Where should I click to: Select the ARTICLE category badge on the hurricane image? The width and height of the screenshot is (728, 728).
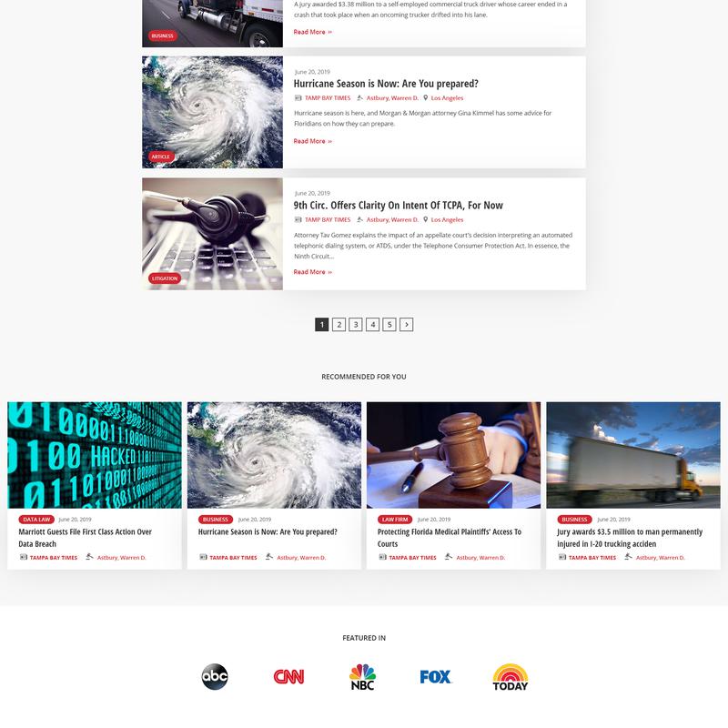[161, 156]
